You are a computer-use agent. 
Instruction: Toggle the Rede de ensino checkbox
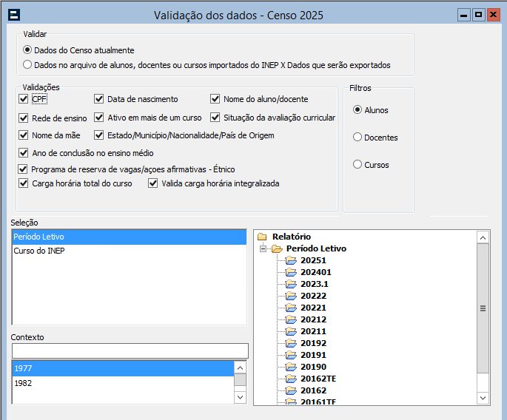point(23,118)
